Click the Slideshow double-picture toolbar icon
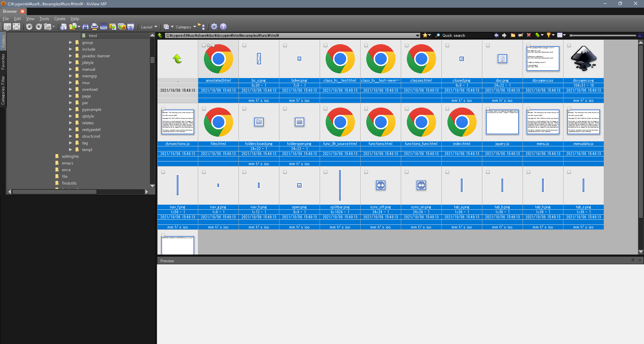This screenshot has width=644, height=344. tap(122, 27)
